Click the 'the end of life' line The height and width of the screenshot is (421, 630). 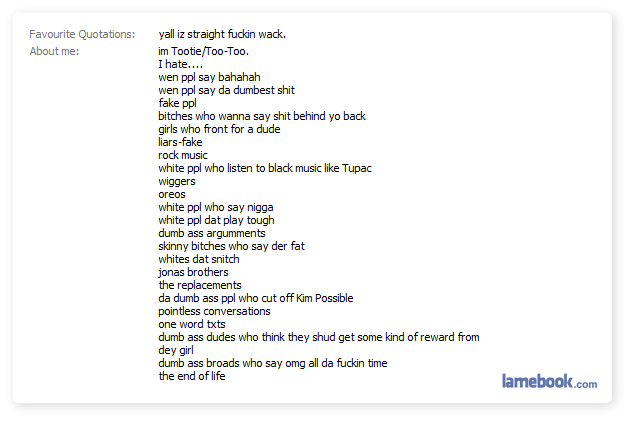(192, 376)
